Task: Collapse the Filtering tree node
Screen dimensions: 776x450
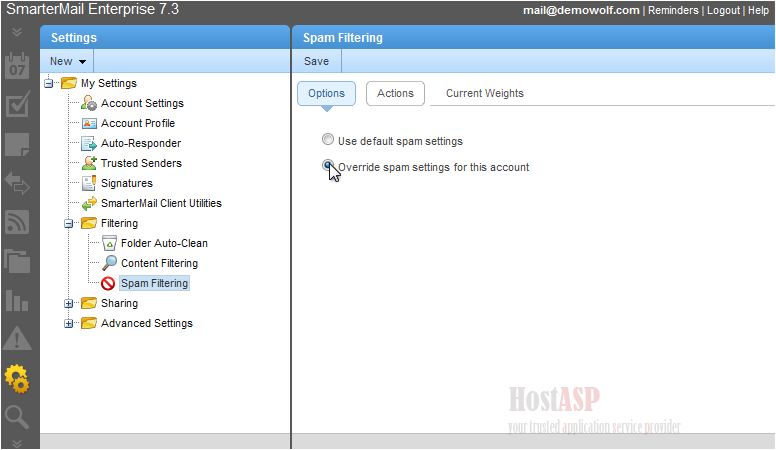Action: click(68, 223)
